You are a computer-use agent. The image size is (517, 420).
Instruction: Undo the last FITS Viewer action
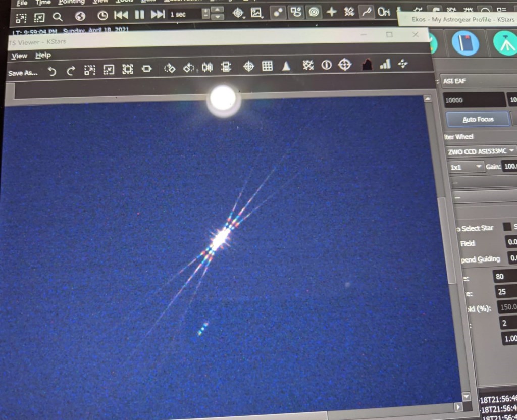point(52,71)
